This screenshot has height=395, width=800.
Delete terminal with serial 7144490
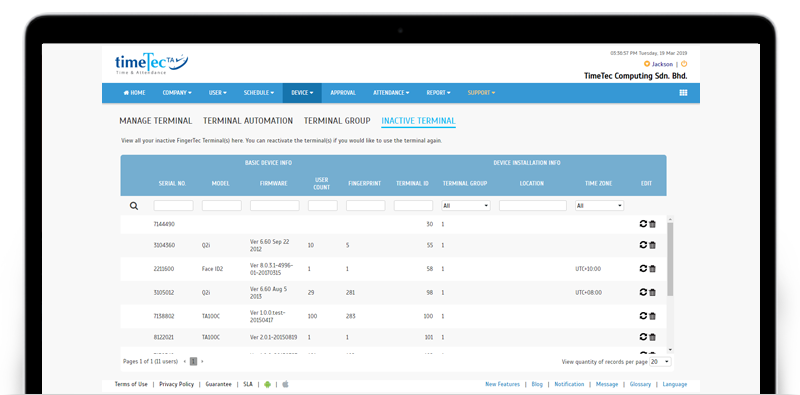click(652, 224)
